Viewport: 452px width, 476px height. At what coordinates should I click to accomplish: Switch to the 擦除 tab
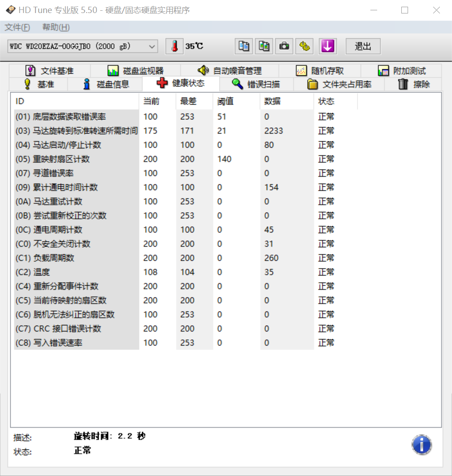(413, 84)
